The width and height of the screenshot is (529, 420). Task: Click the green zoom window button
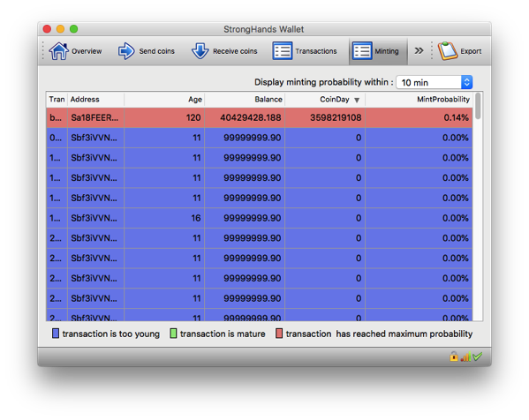(x=74, y=29)
